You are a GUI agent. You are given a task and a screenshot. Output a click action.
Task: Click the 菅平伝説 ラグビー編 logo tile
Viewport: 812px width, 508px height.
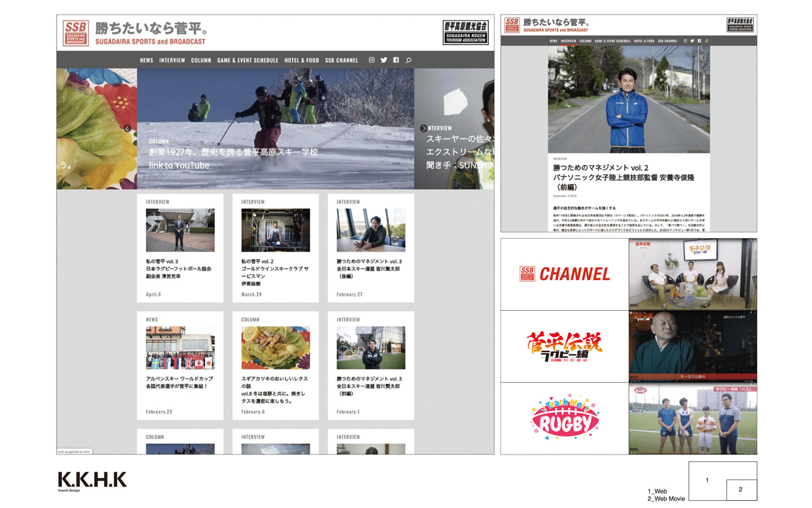point(565,347)
